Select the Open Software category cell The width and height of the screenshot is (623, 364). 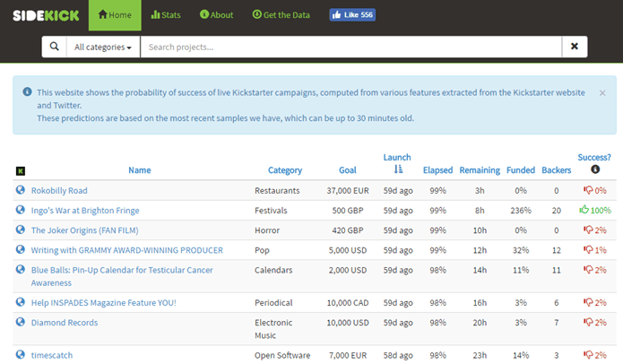click(282, 355)
